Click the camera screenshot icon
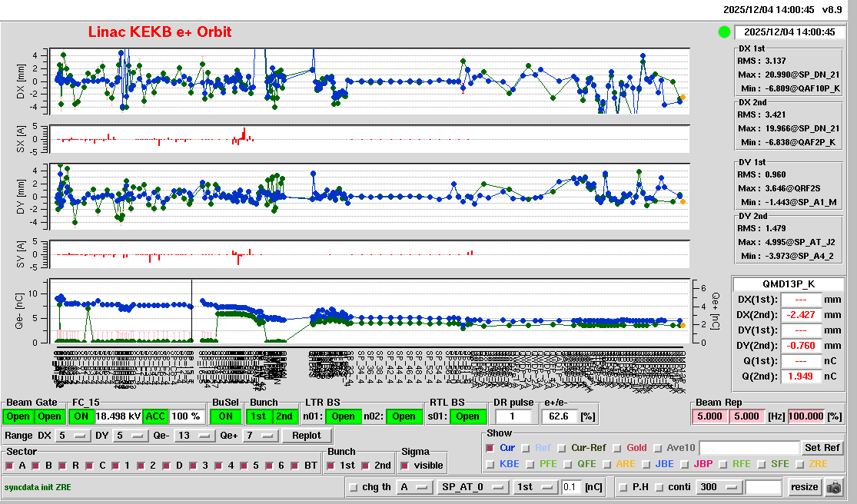The width and height of the screenshot is (857, 504). pos(834,487)
